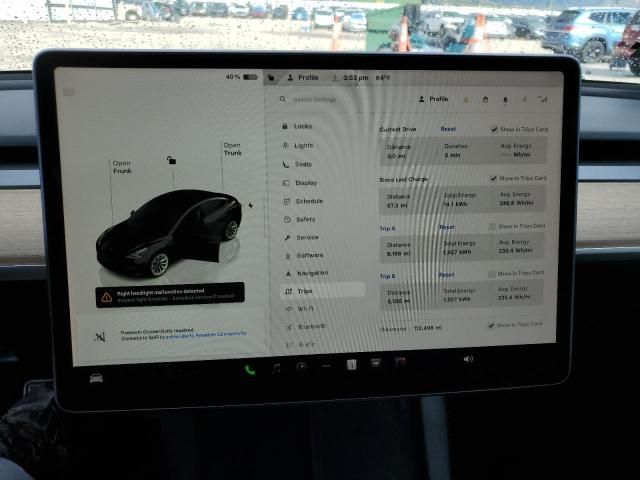Image resolution: width=640 pixels, height=480 pixels.
Task: Open the Software settings menu item
Action: (x=308, y=255)
